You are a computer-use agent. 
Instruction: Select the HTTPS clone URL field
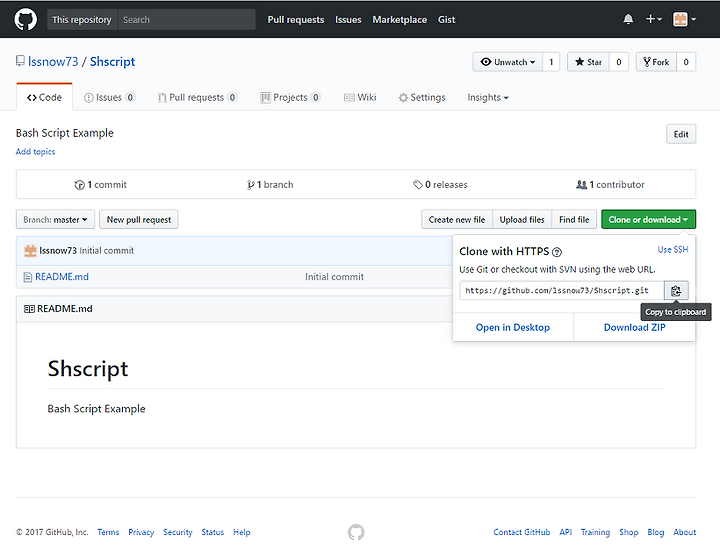pyautogui.click(x=562, y=291)
